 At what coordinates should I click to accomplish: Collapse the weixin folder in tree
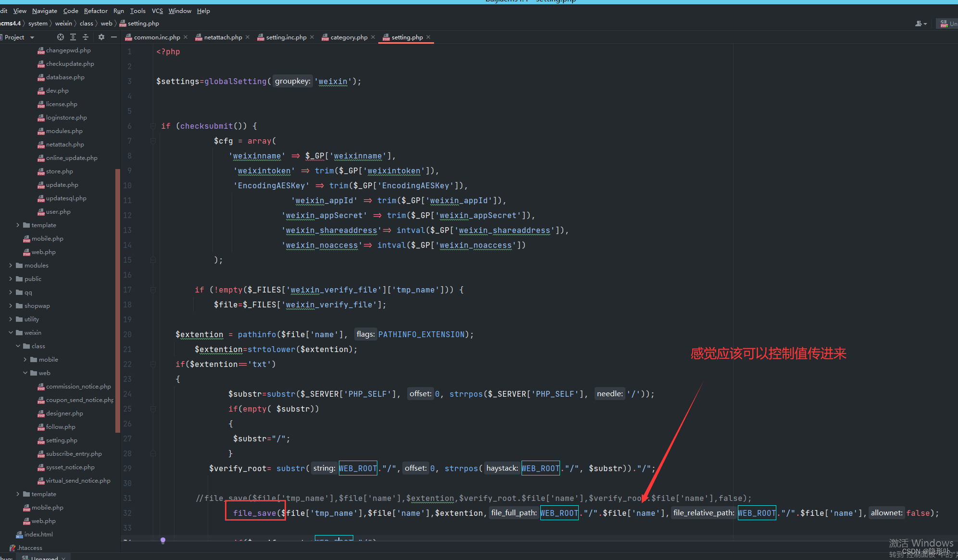point(11,333)
